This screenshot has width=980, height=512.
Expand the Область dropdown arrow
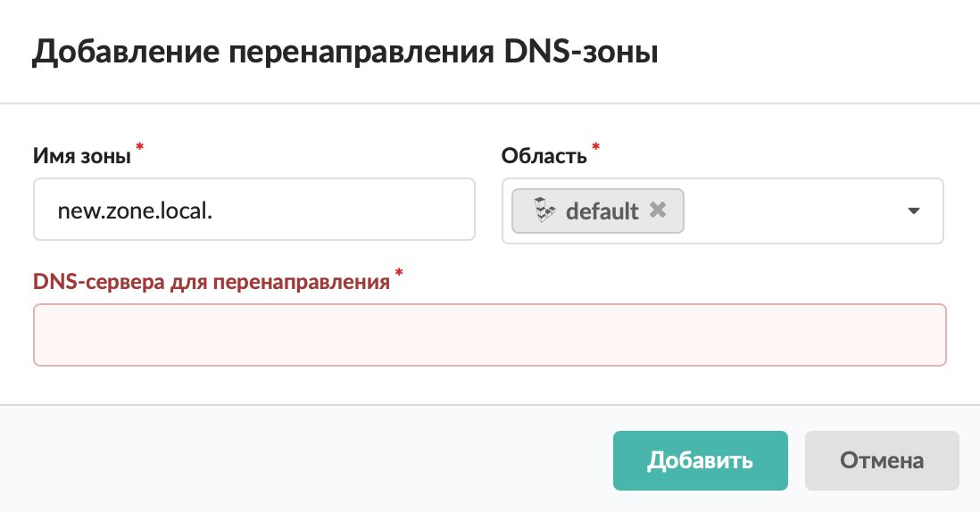pos(913,211)
